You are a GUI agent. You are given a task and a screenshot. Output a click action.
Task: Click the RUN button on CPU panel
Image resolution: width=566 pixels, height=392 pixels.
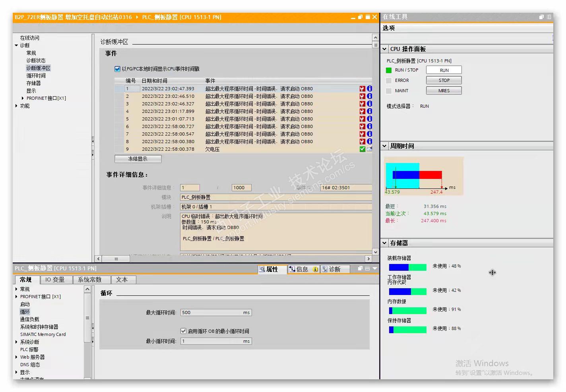pos(444,70)
